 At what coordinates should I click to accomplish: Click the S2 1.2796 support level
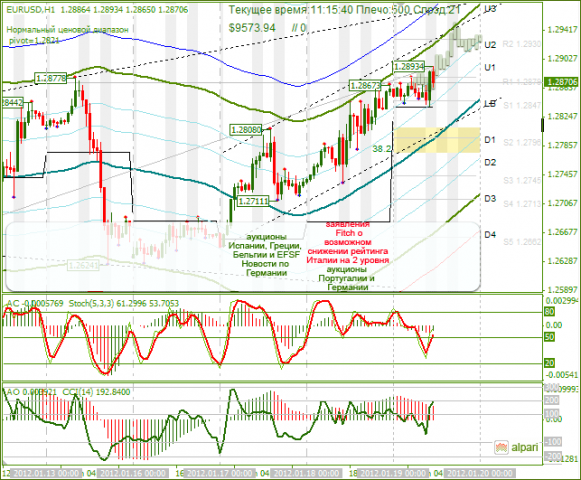[522, 143]
